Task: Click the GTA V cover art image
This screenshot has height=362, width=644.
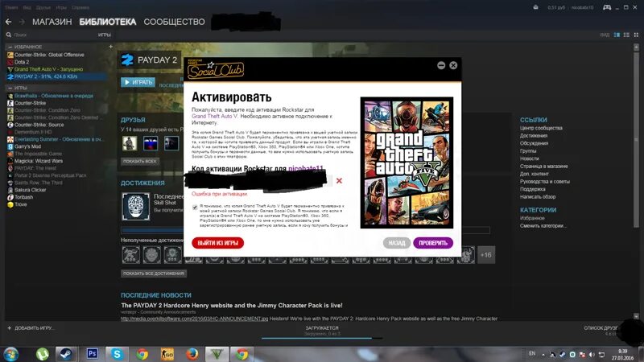Action: tap(407, 162)
